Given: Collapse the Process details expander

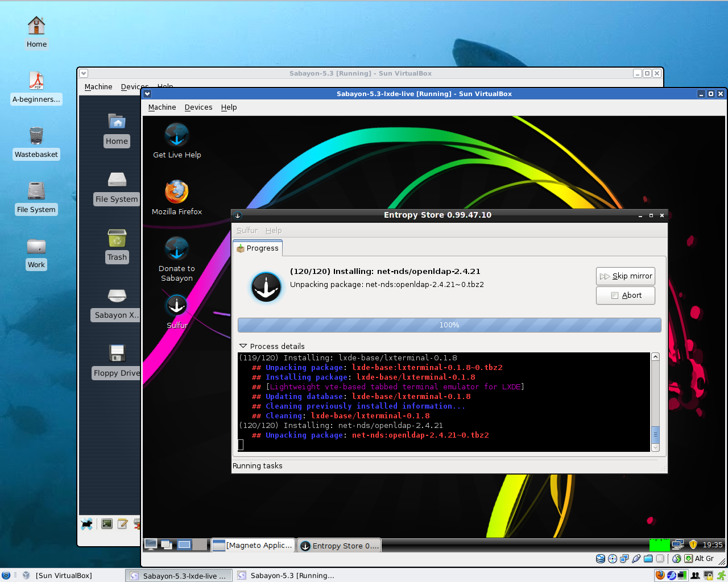Looking at the screenshot, I should [x=243, y=346].
